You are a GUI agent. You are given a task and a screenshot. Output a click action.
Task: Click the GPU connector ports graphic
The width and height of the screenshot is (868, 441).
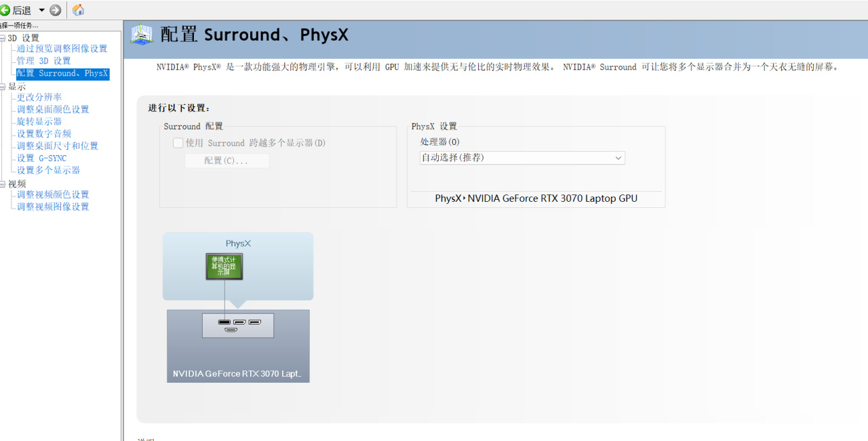click(238, 325)
